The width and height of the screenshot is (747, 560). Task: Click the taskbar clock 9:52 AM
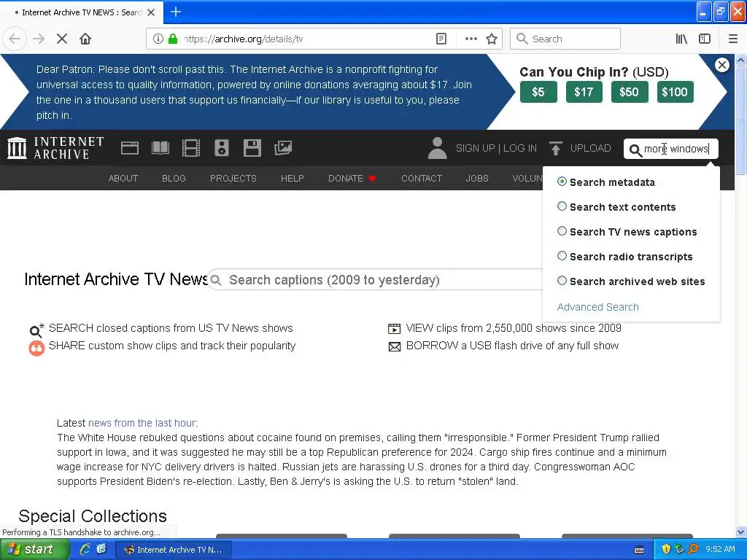(x=720, y=549)
